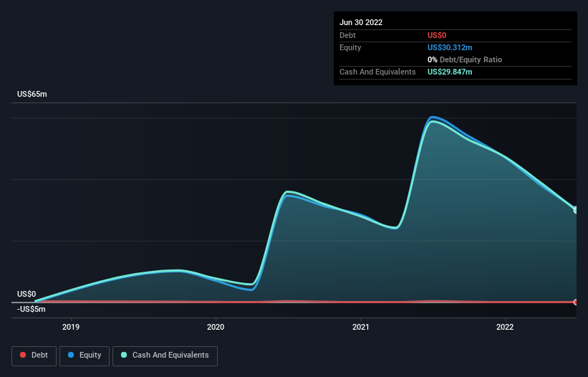This screenshot has height=377, width=588.
Task: Click the Jun 30 2022 tooltip date
Action: coord(361,22)
